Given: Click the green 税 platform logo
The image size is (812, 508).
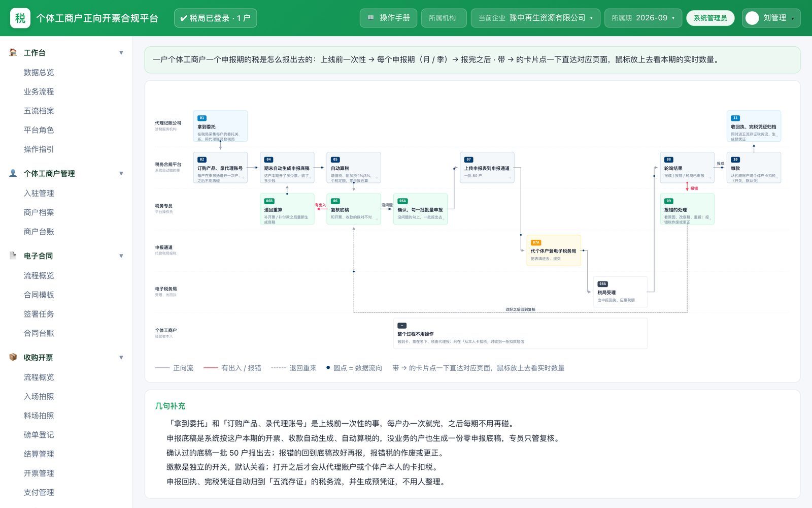Looking at the screenshot, I should click(20, 18).
